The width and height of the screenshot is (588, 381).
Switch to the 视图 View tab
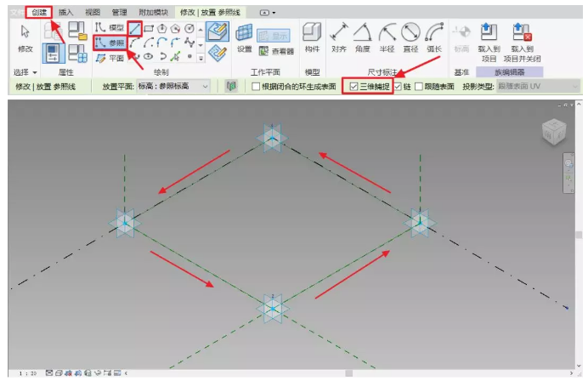click(93, 13)
